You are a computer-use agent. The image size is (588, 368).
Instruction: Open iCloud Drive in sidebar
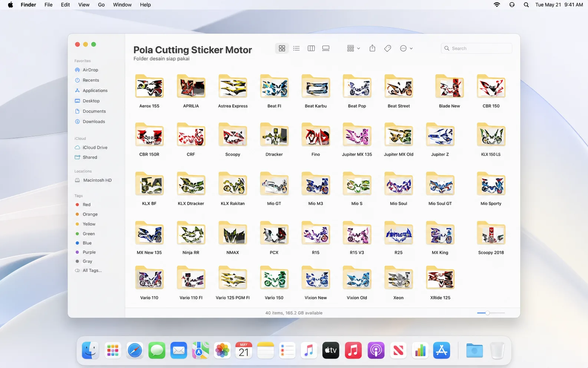[95, 147]
